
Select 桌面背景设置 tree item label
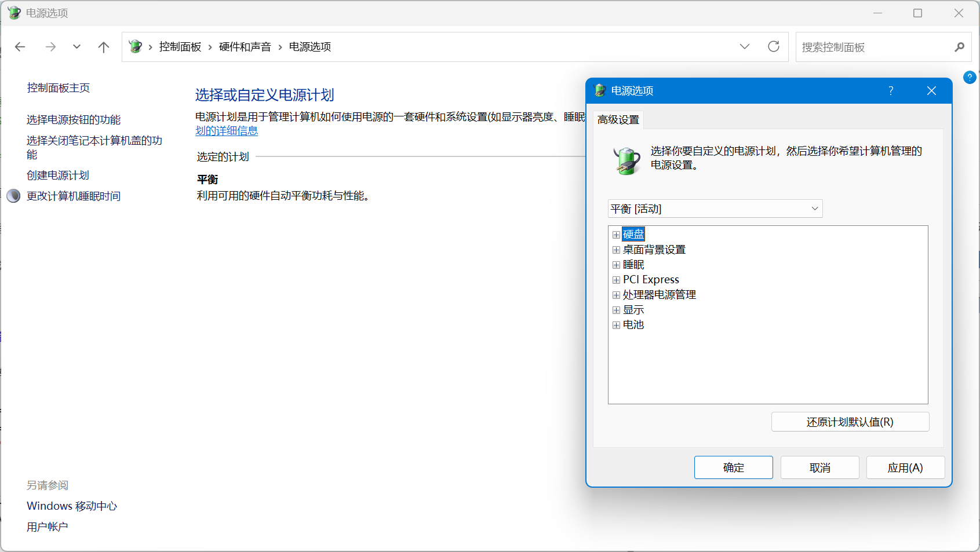pos(654,250)
